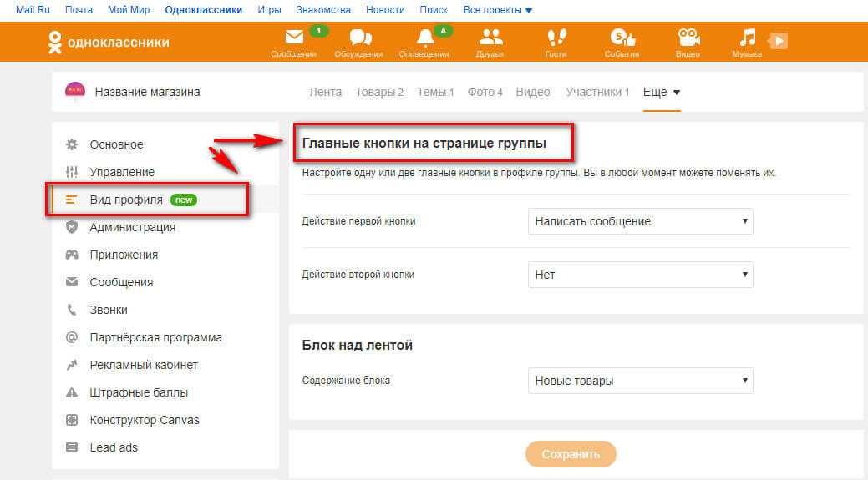Click the Одноклассники logo
The image size is (868, 480).
coord(109,42)
